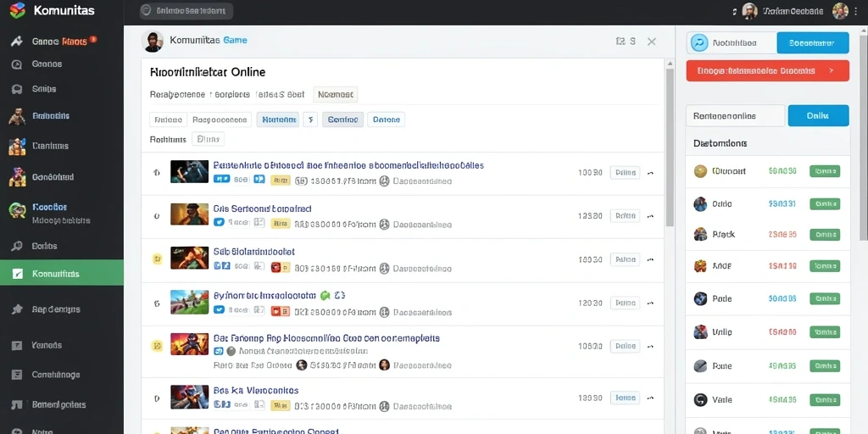868x434 pixels.
Task: Click the avatar next to Vale
Action: click(700, 399)
